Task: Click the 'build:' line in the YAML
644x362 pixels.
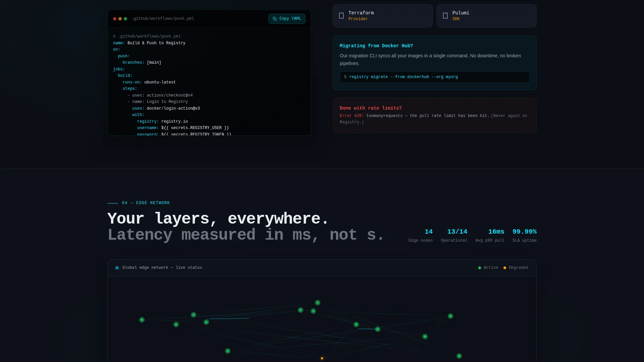Action: point(125,76)
